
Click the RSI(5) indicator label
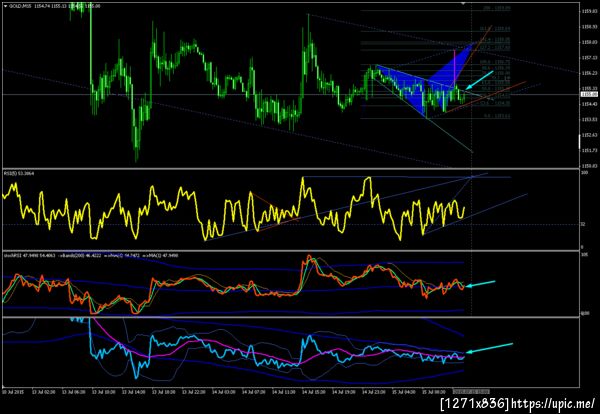(19, 173)
